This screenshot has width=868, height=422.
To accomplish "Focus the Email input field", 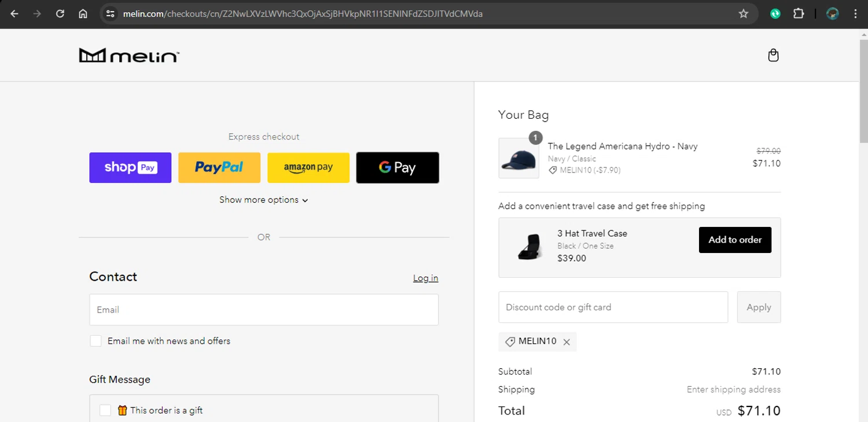I will pyautogui.click(x=264, y=310).
